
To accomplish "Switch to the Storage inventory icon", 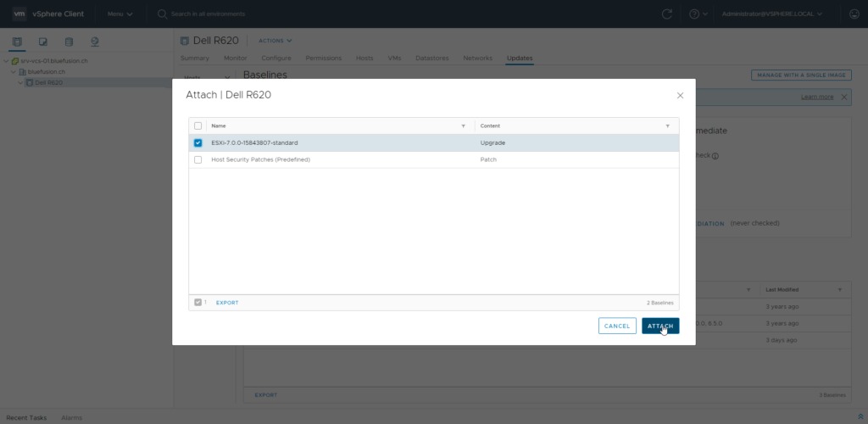I will click(69, 42).
